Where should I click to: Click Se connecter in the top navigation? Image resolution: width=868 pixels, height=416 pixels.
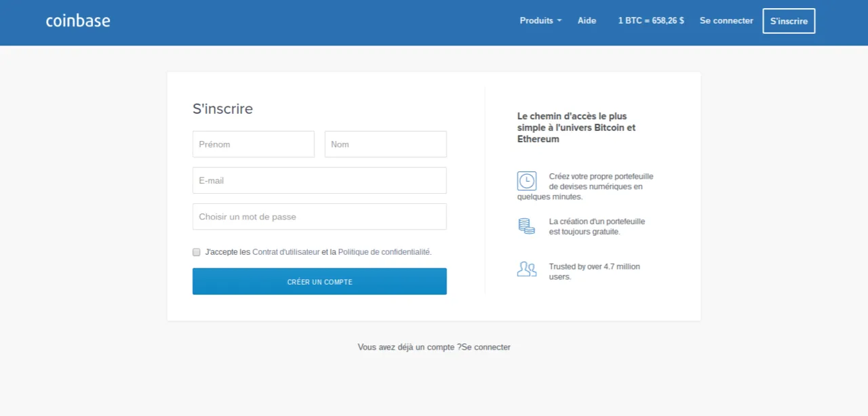pyautogui.click(x=726, y=20)
